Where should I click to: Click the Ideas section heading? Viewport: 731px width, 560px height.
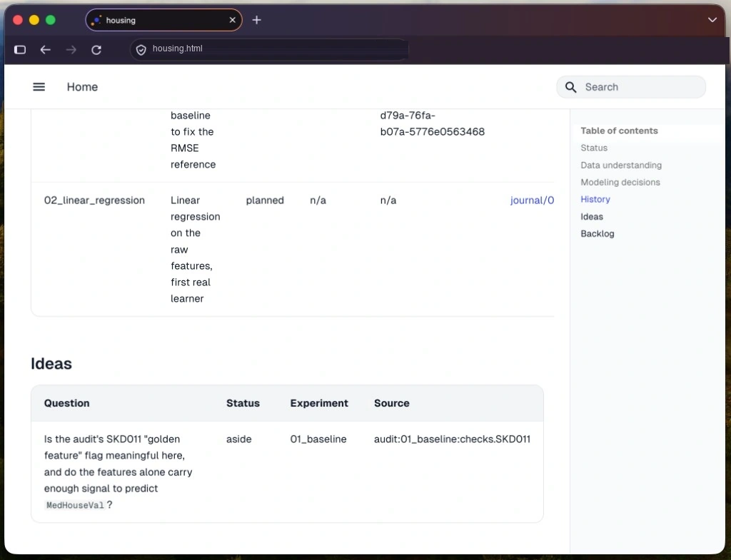click(51, 364)
